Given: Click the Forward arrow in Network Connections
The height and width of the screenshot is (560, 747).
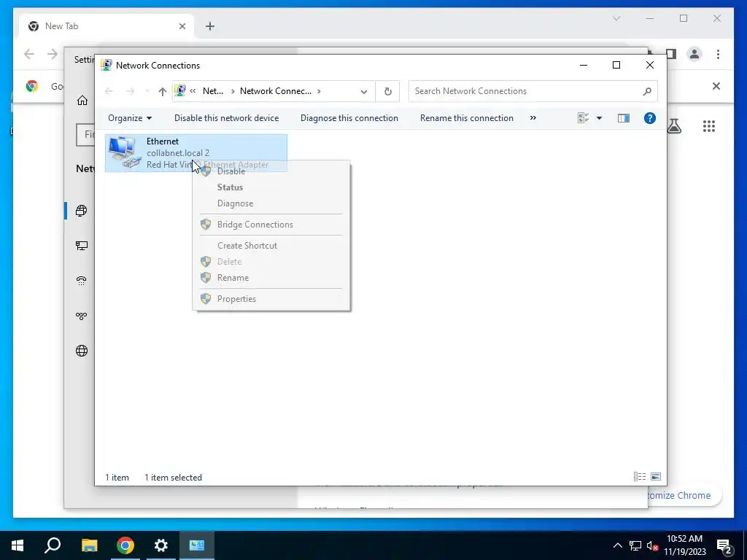Looking at the screenshot, I should coord(130,91).
